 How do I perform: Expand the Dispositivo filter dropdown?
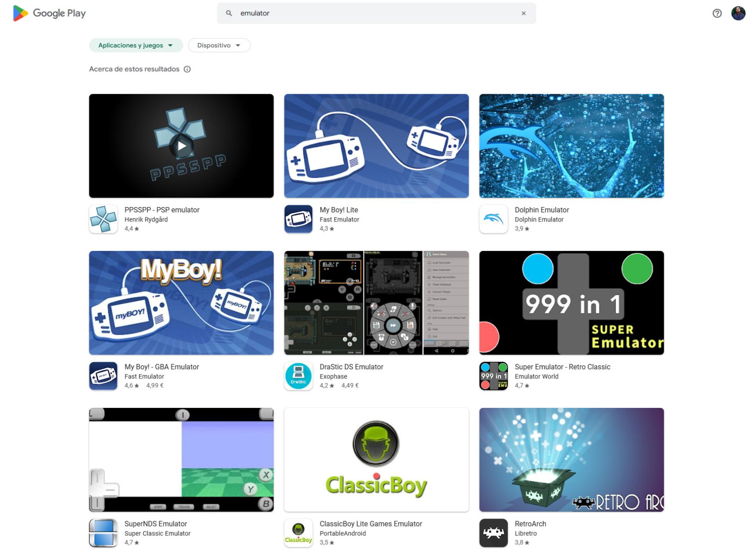pyautogui.click(x=219, y=45)
